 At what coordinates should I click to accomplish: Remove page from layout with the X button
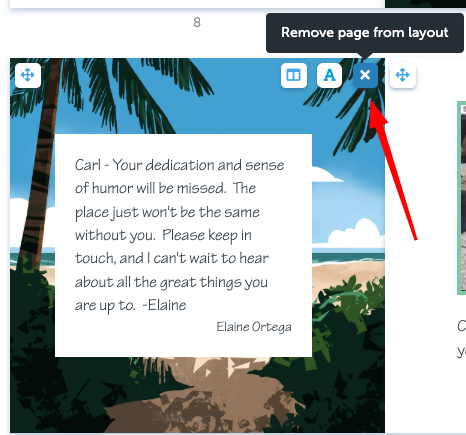point(365,75)
